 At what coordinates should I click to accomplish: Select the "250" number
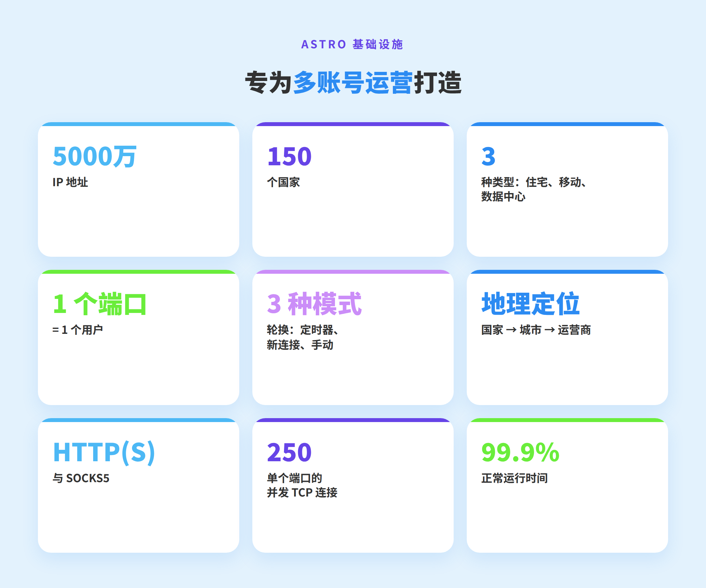[290, 452]
